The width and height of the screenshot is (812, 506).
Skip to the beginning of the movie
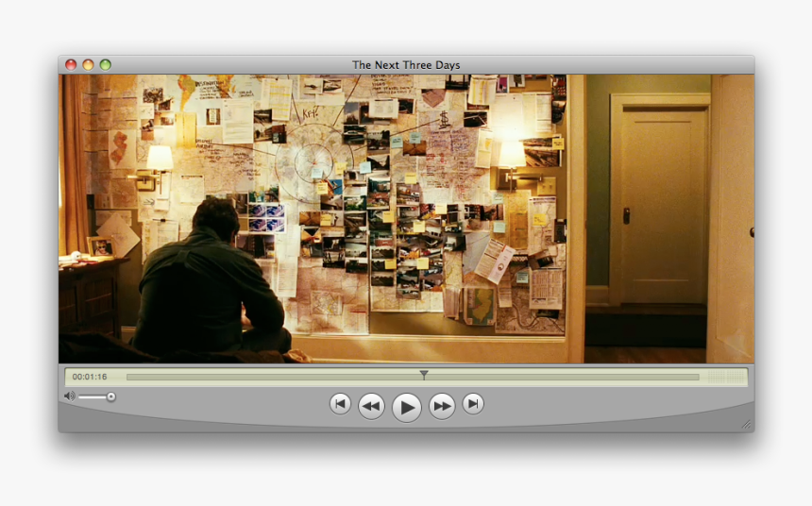coord(340,404)
